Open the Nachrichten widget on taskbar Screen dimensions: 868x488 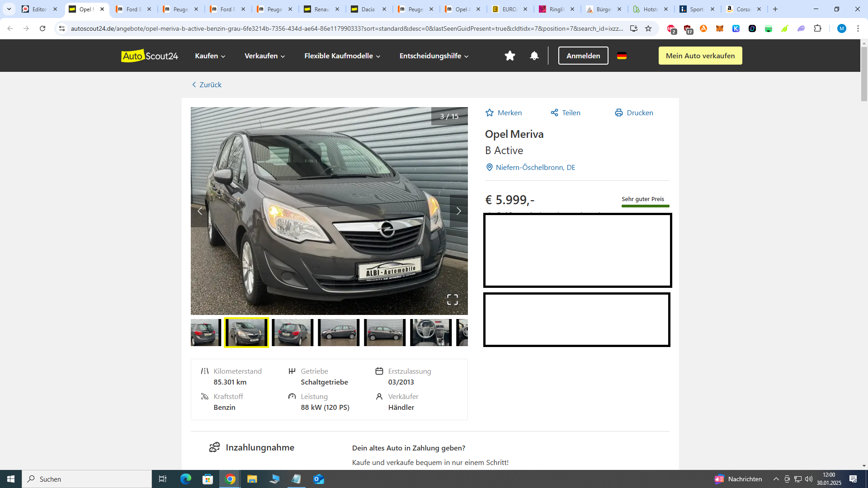[738, 479]
